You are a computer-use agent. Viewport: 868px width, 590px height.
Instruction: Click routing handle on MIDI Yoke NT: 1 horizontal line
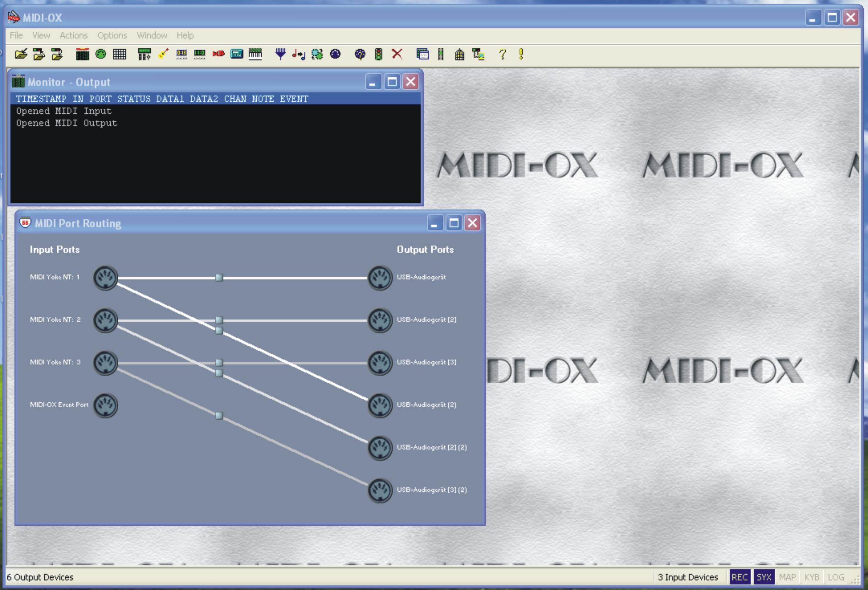pyautogui.click(x=219, y=277)
